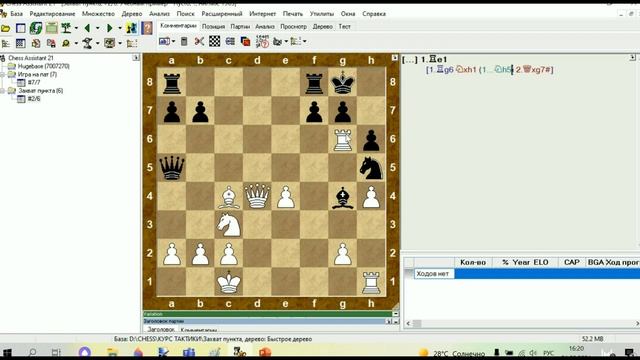Image resolution: width=640 pixels, height=360 pixels.
Task: Open the 'Поиск' menu
Action: tap(185, 14)
